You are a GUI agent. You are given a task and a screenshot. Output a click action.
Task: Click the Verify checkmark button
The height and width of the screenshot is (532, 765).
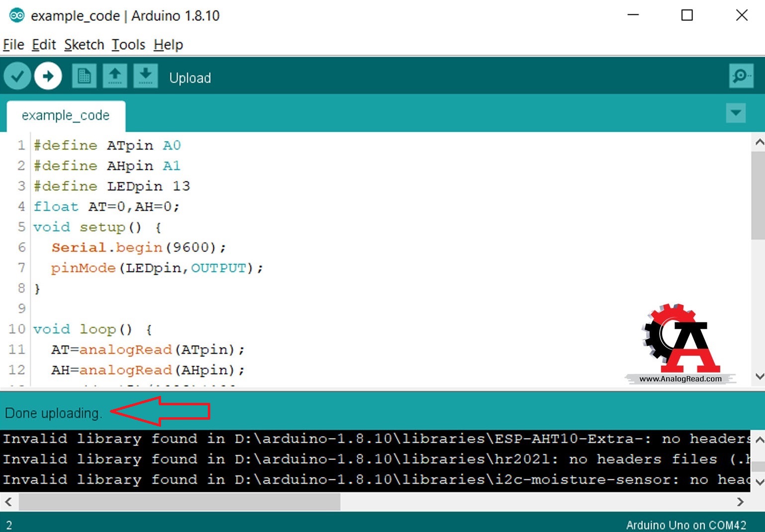pyautogui.click(x=17, y=76)
